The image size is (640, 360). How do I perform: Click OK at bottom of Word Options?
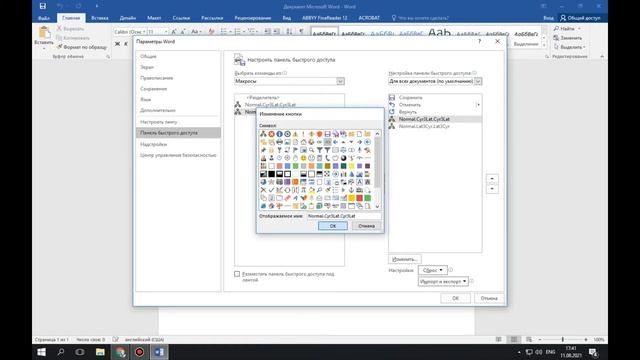coord(456,298)
